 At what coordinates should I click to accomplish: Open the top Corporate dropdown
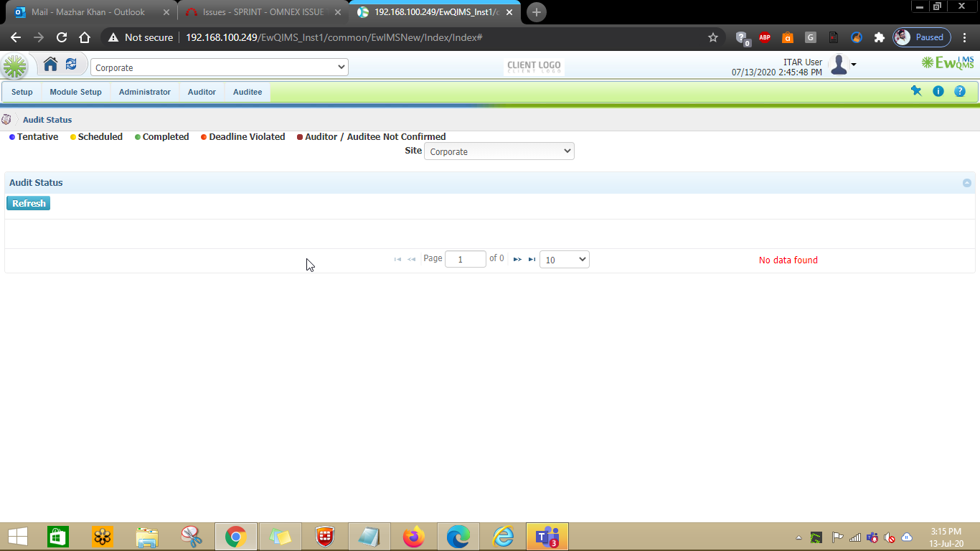[x=220, y=67]
